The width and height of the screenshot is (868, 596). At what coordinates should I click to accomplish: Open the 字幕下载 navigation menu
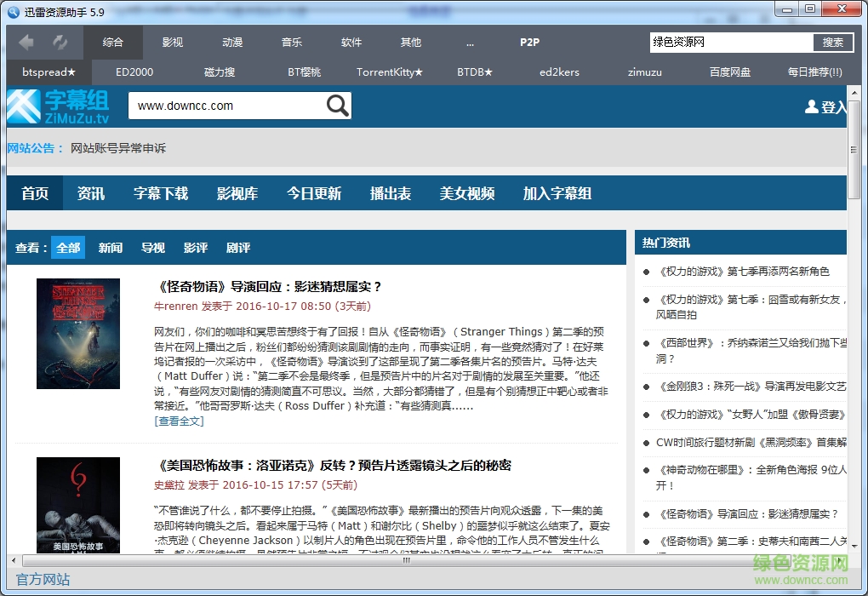[x=162, y=193]
